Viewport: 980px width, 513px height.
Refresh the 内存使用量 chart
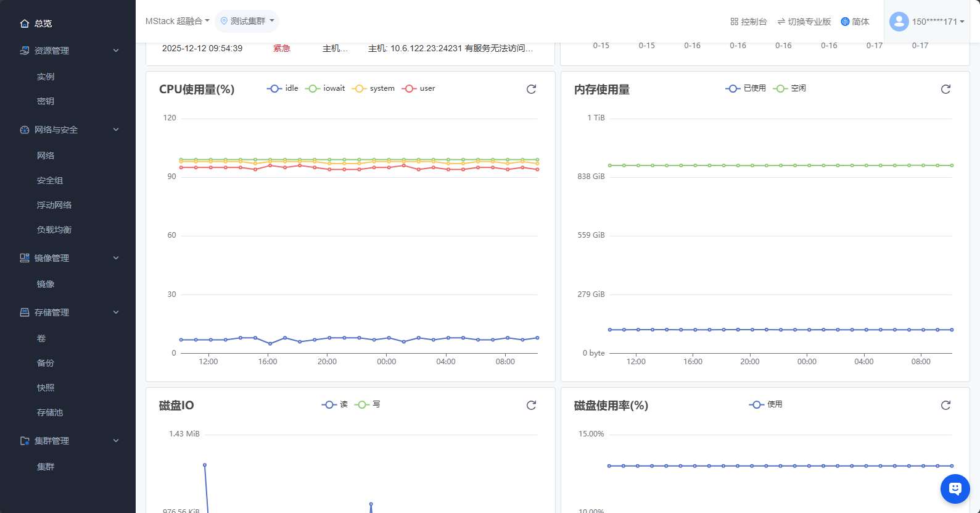click(x=945, y=90)
